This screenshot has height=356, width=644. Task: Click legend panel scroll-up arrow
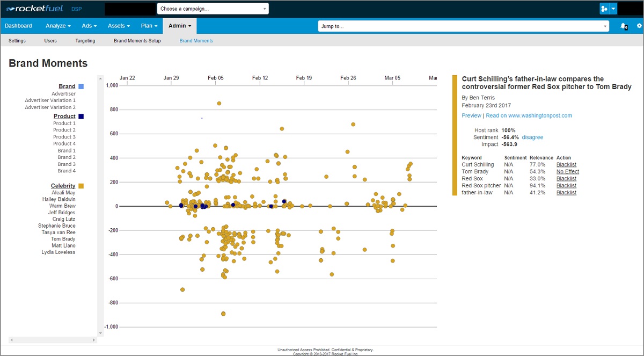point(99,78)
